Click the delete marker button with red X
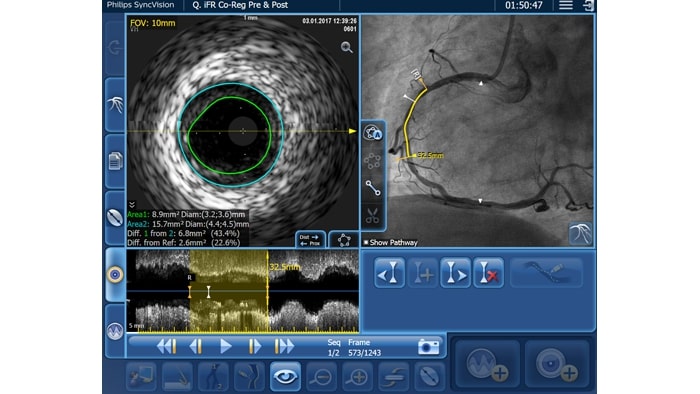This screenshot has width=700, height=394. pos(488,272)
